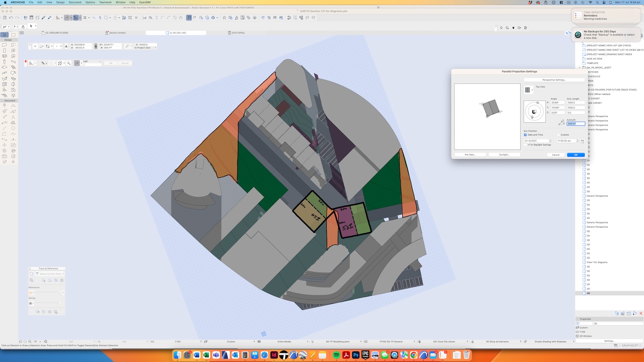The height and width of the screenshot is (362, 644).
Task: Enable the +1 hr Daylight Savings checkbox
Action: tap(525, 145)
